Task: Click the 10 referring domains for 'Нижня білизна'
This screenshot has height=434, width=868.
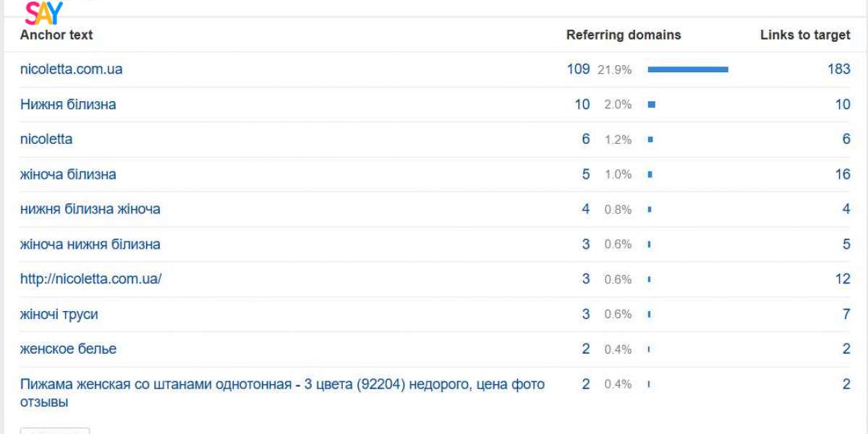Action: [x=582, y=104]
